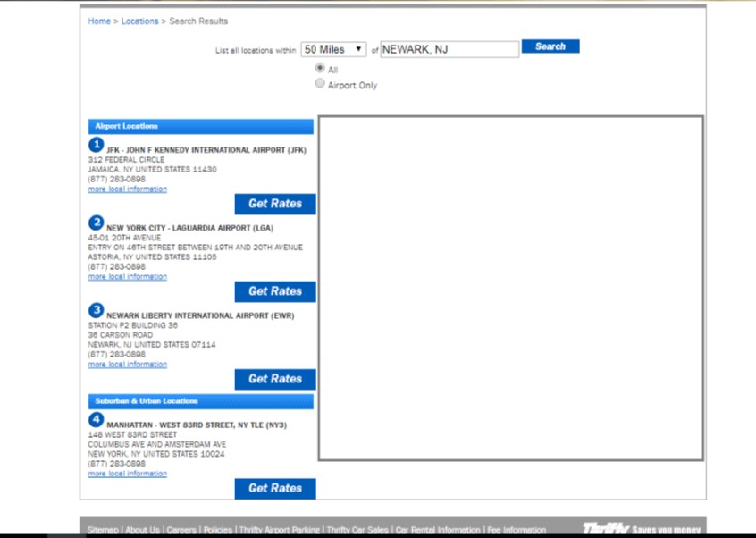
Task: Click Manhattan - West 83rd Street title
Action: pyautogui.click(x=197, y=425)
